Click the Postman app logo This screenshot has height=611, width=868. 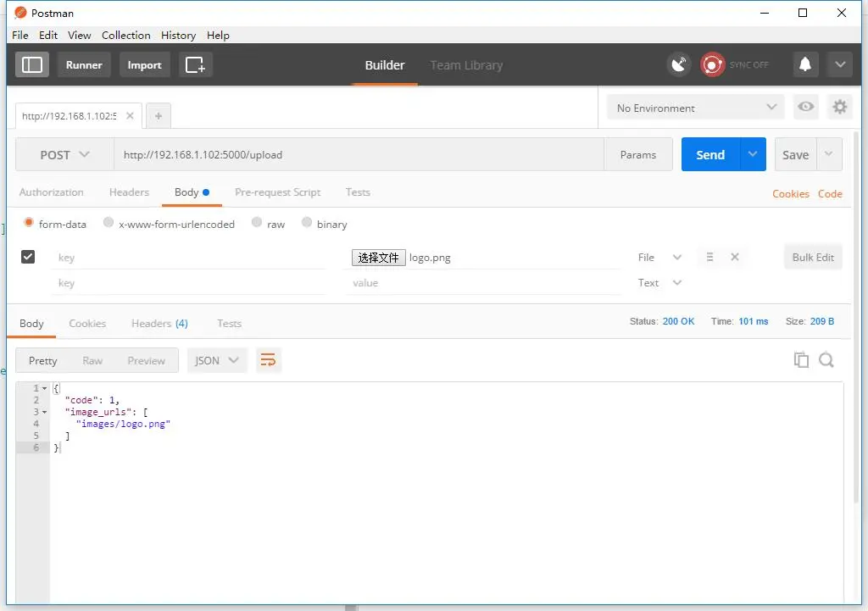point(20,13)
